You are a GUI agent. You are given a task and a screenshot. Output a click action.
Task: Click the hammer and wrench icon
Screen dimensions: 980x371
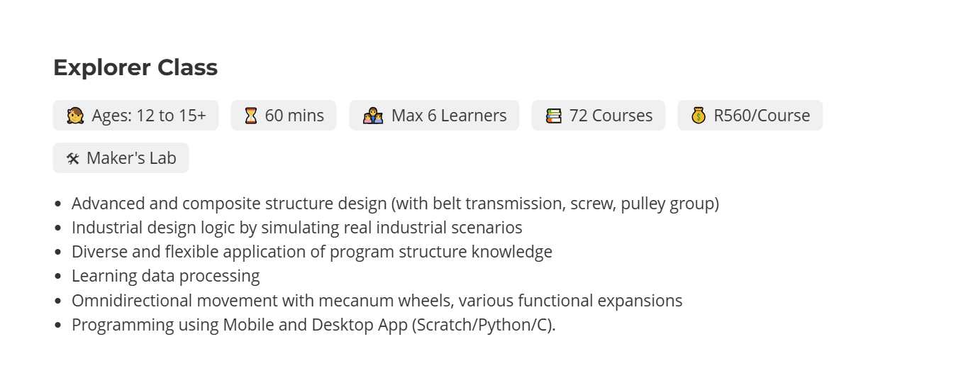pos(73,158)
